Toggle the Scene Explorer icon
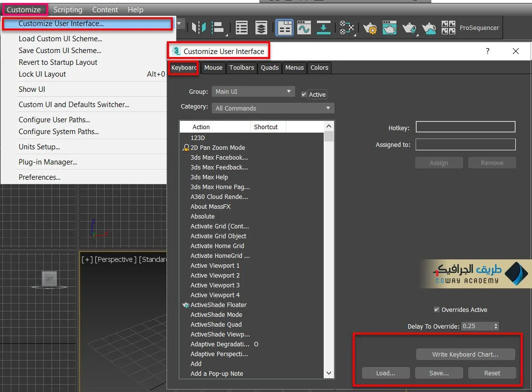 click(241, 28)
